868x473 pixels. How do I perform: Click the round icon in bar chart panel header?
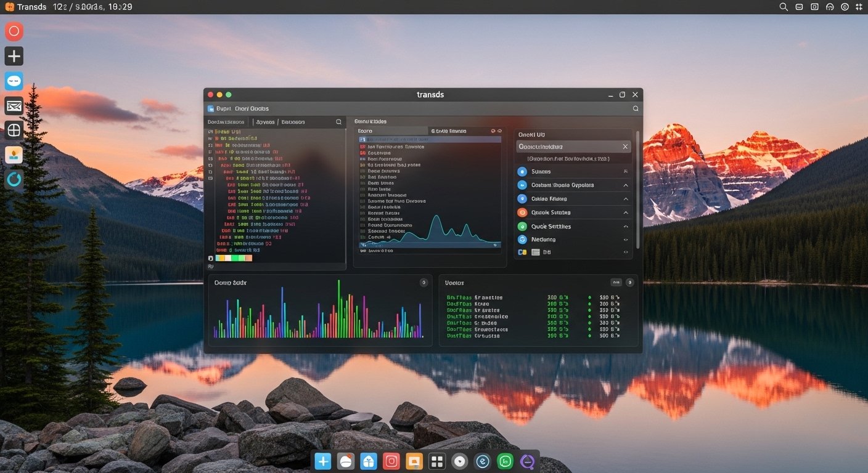point(424,283)
